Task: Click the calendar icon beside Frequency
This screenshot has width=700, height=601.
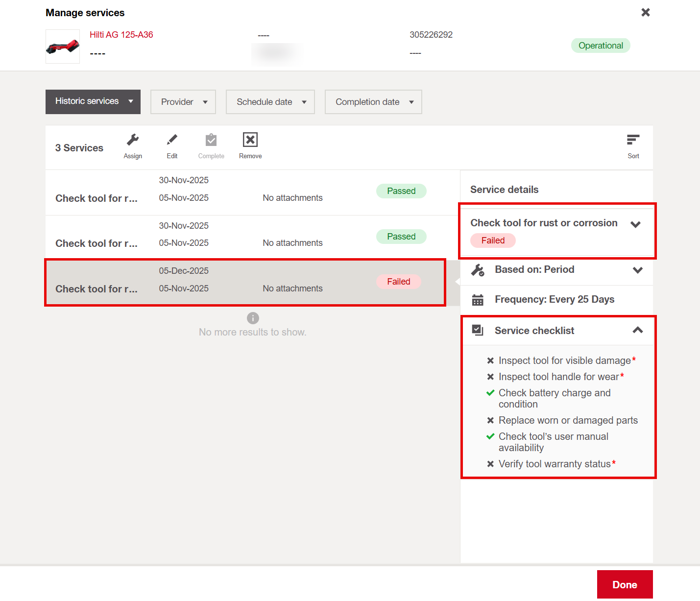Action: click(x=478, y=300)
